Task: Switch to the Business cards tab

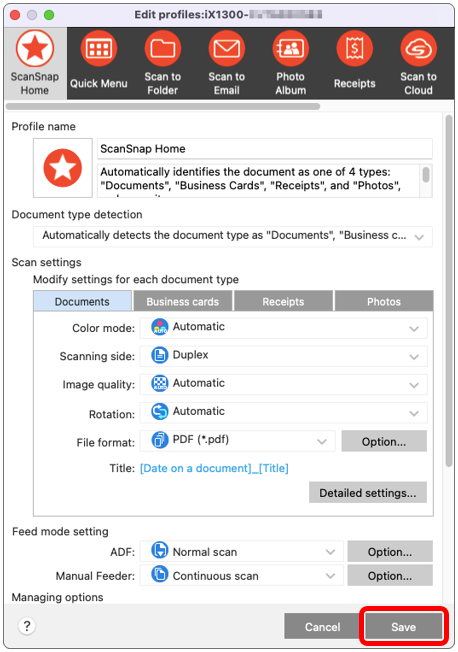Action: coord(183,301)
